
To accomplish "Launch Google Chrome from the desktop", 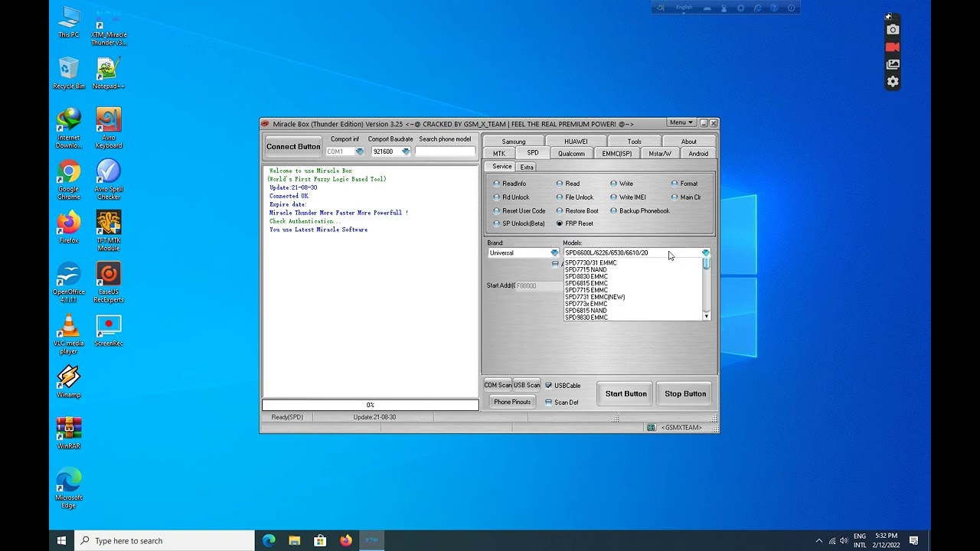I will point(69,180).
